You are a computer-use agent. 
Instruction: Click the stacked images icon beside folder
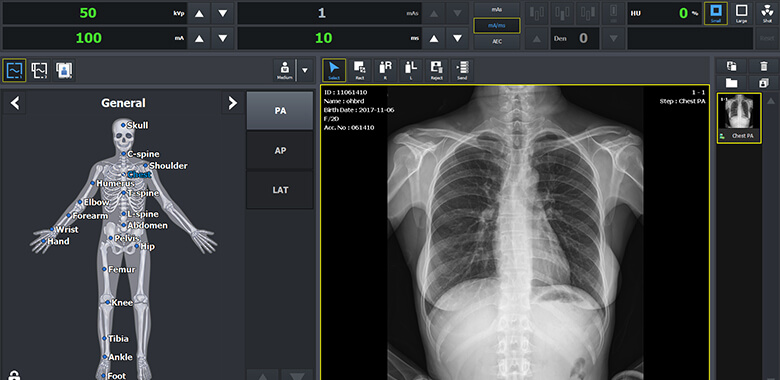(764, 83)
